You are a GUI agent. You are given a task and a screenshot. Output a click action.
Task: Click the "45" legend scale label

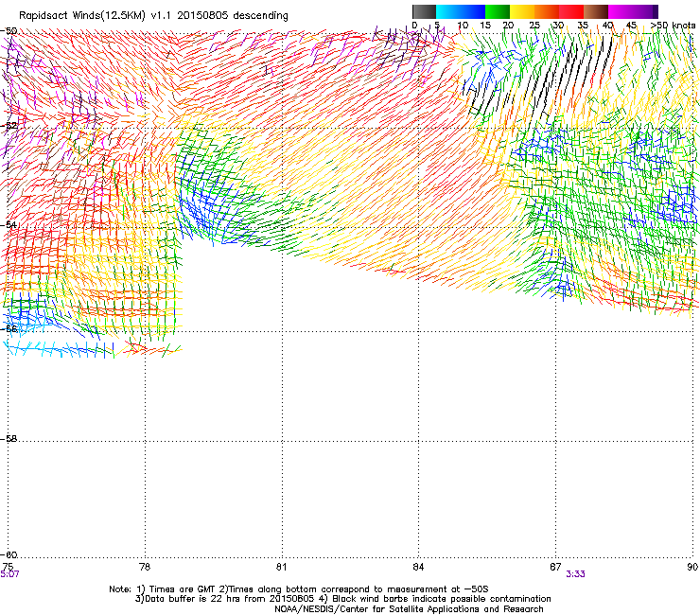[631, 25]
